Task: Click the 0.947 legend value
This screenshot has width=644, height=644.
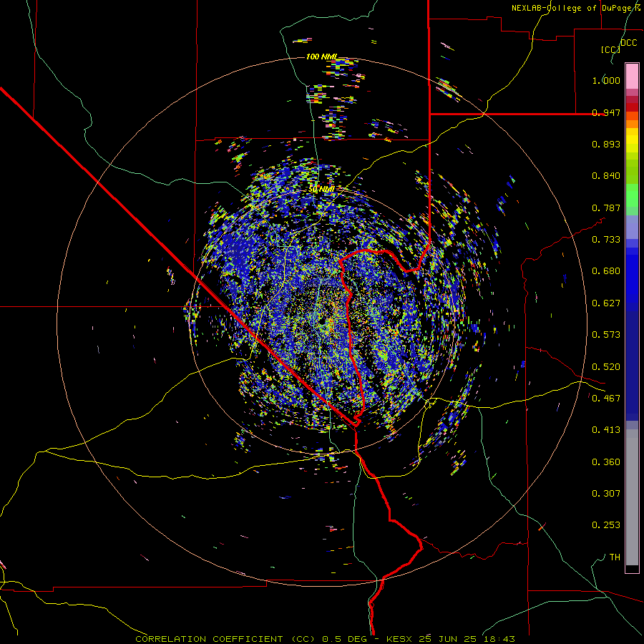Action: 606,112
